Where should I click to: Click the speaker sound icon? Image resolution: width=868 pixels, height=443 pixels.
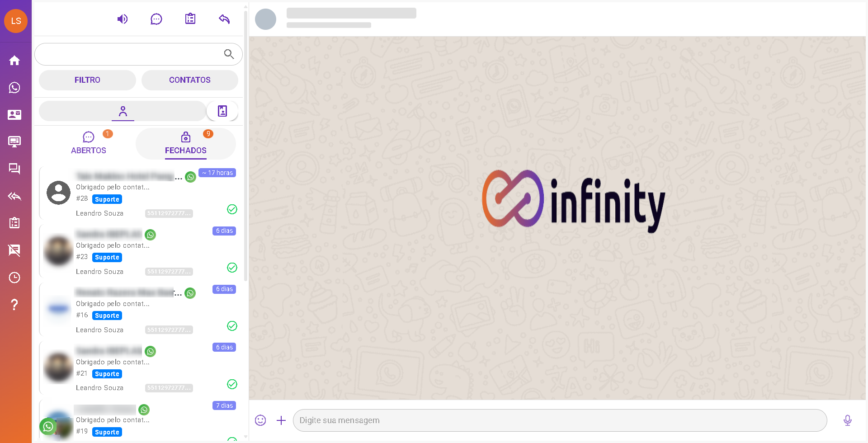[x=123, y=19]
